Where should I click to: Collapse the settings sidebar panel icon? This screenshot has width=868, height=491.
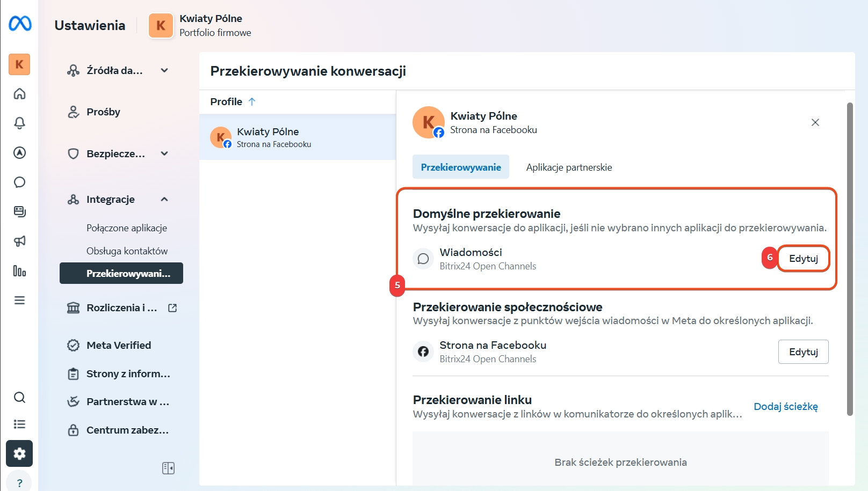click(168, 468)
